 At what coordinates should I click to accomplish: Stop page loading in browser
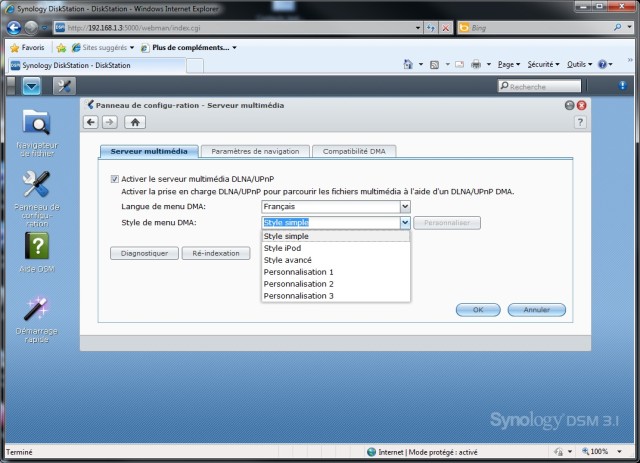coord(446,28)
